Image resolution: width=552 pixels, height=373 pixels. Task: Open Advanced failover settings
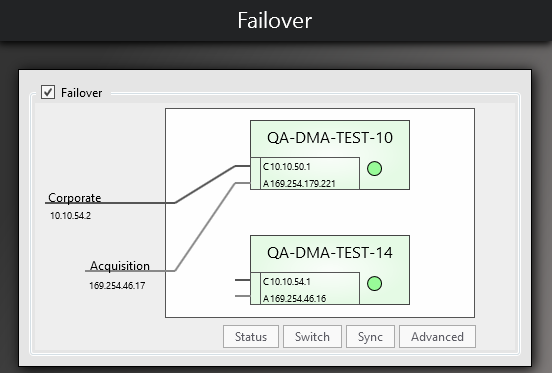437,337
